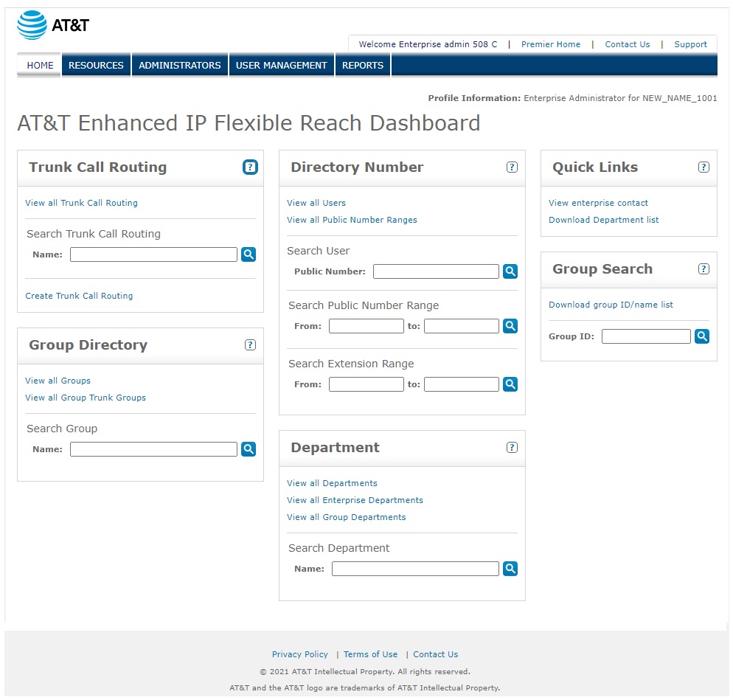Image resolution: width=733 pixels, height=700 pixels.
Task: Click search icon for Trunk Call Routing name
Action: click(x=249, y=254)
